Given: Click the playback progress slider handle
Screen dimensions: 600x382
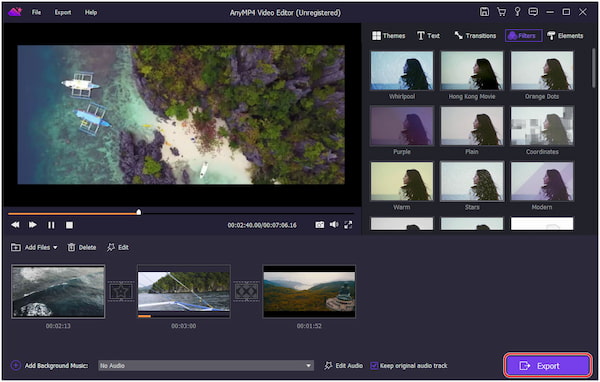Looking at the screenshot, I should coord(139,212).
